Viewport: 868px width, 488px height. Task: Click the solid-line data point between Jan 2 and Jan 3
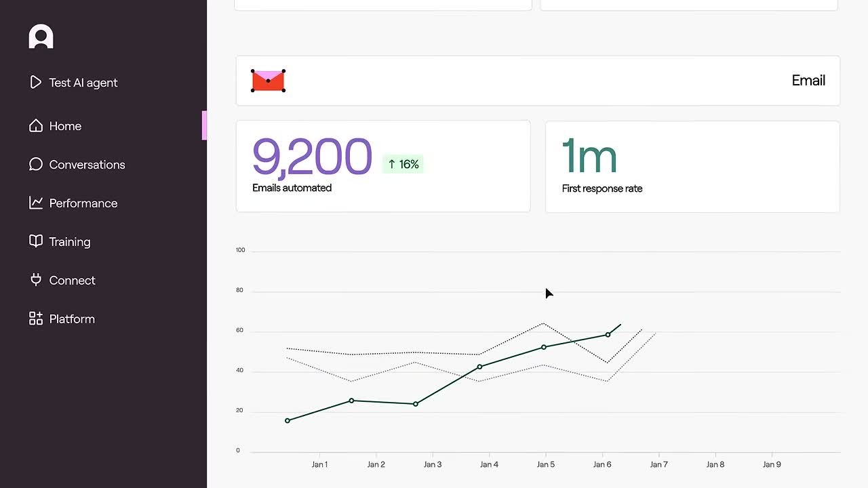416,404
